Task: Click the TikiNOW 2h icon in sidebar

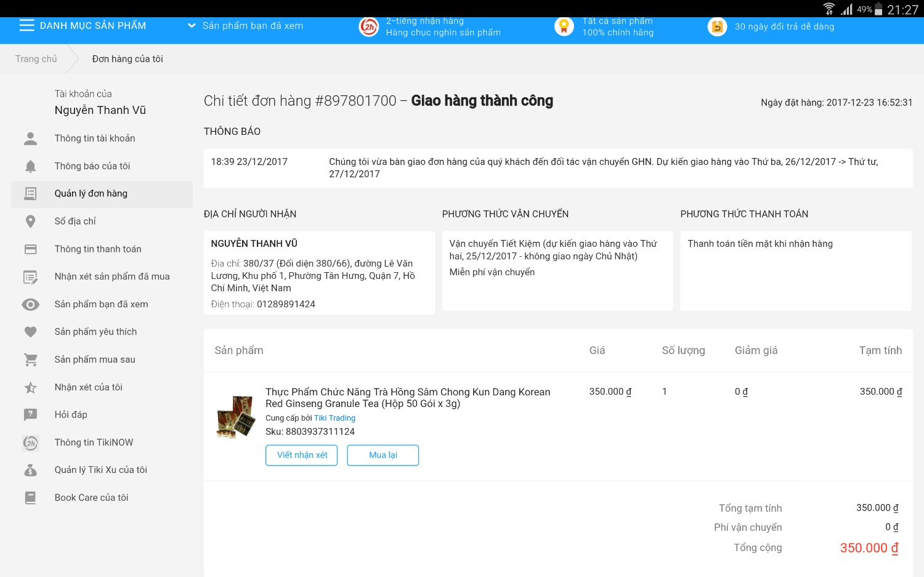Action: [30, 443]
